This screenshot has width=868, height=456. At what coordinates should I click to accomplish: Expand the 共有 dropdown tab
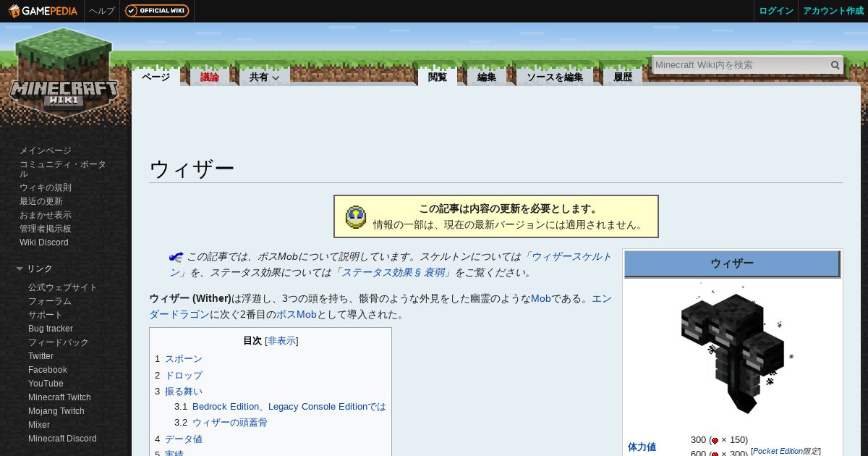[x=264, y=77]
